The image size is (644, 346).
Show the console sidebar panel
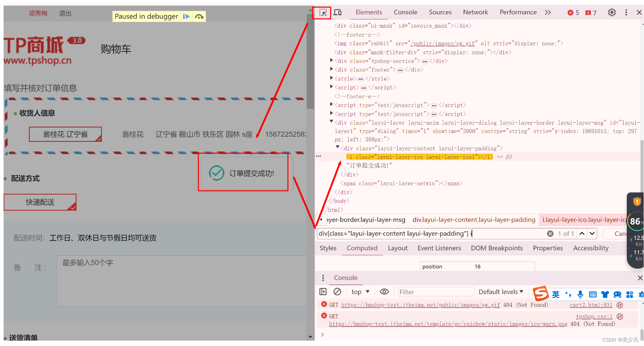[323, 292]
